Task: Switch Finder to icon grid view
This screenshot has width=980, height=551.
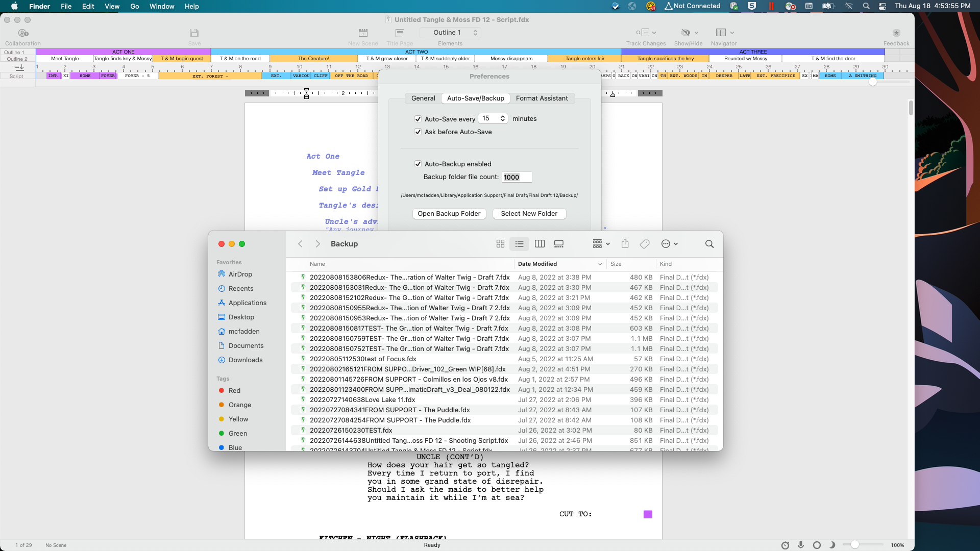Action: (x=500, y=244)
